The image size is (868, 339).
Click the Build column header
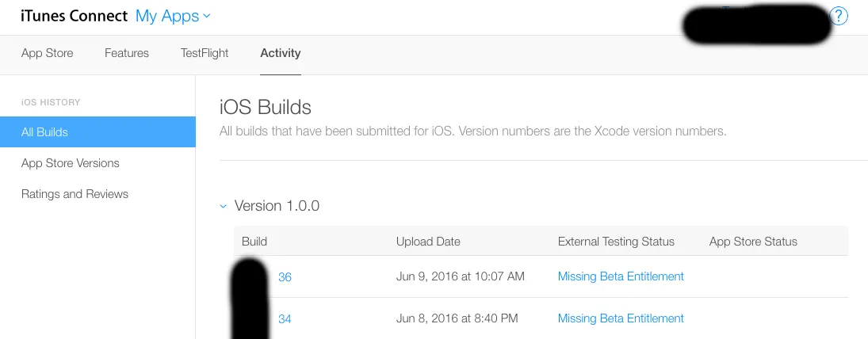[254, 242]
